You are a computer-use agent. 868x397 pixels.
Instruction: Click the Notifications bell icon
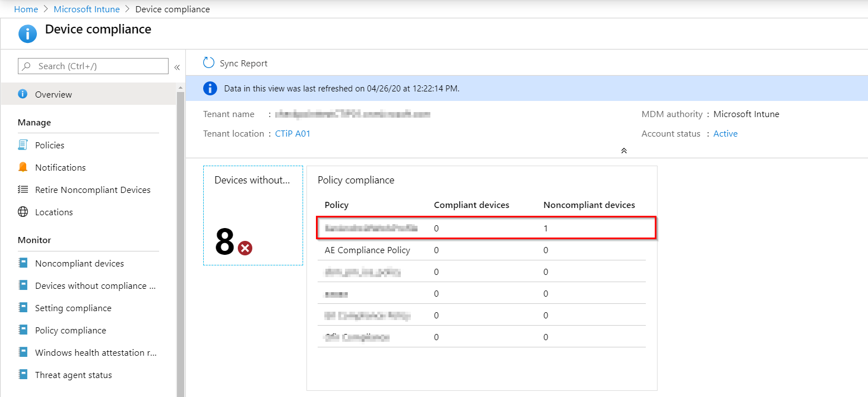[x=23, y=167]
